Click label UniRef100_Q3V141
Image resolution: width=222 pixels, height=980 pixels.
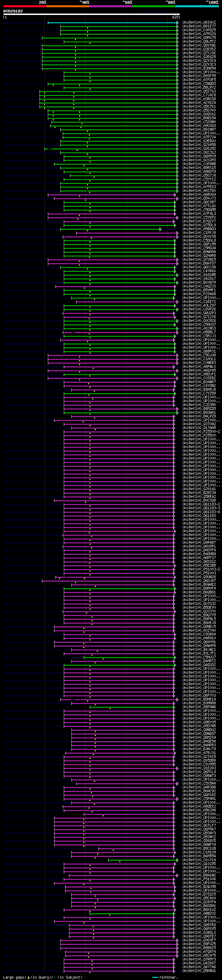coord(199,489)
